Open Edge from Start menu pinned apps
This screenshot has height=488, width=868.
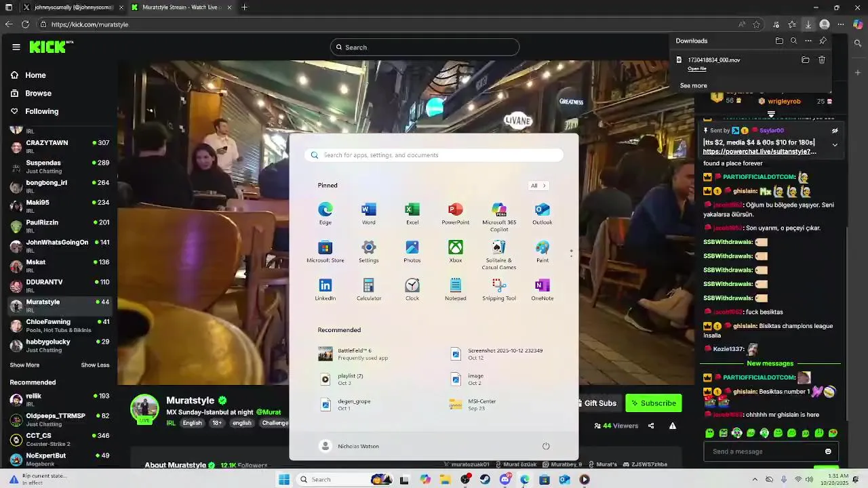tap(325, 213)
